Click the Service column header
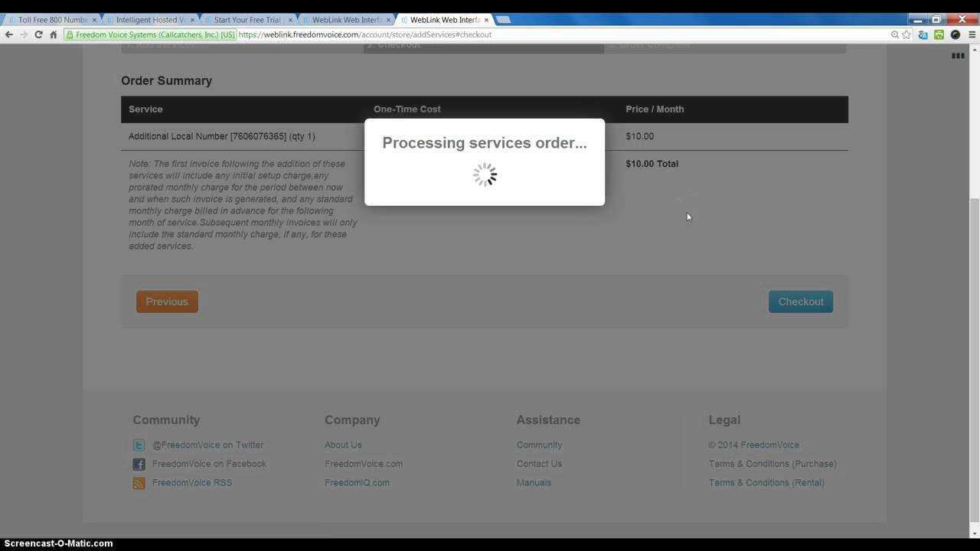The height and width of the screenshot is (551, 980). tap(145, 109)
